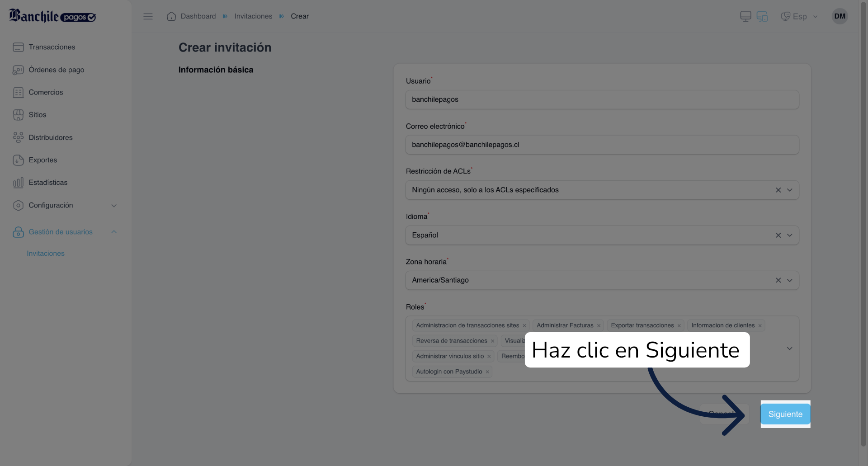Remove the Autologin con Paystudio role
The height and width of the screenshot is (466, 868).
click(487, 372)
